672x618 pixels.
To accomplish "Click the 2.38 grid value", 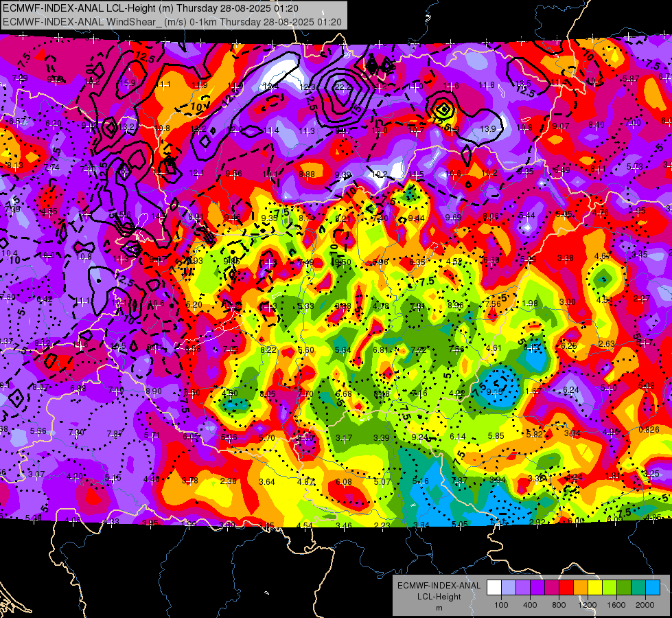I will 228,481.
